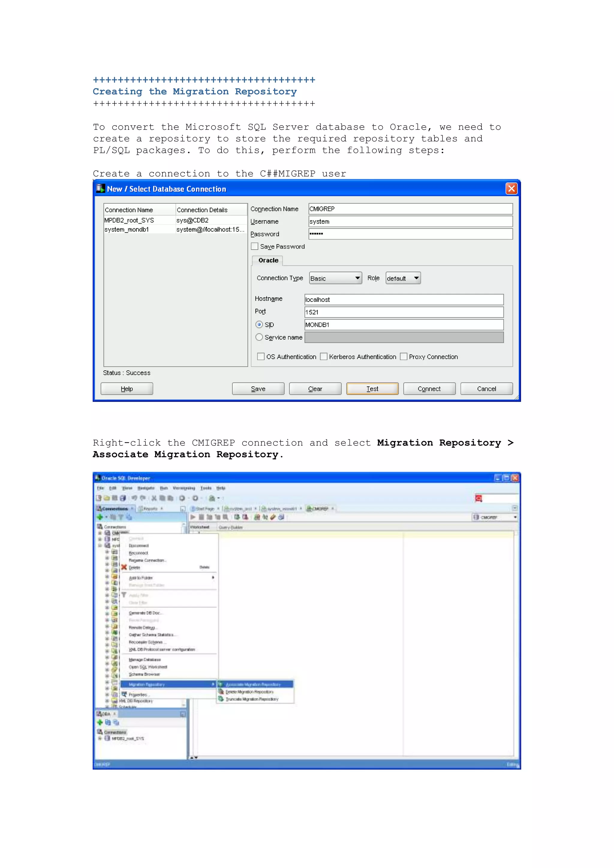Click the Test button
This screenshot has width=614, height=868.
click(x=372, y=389)
